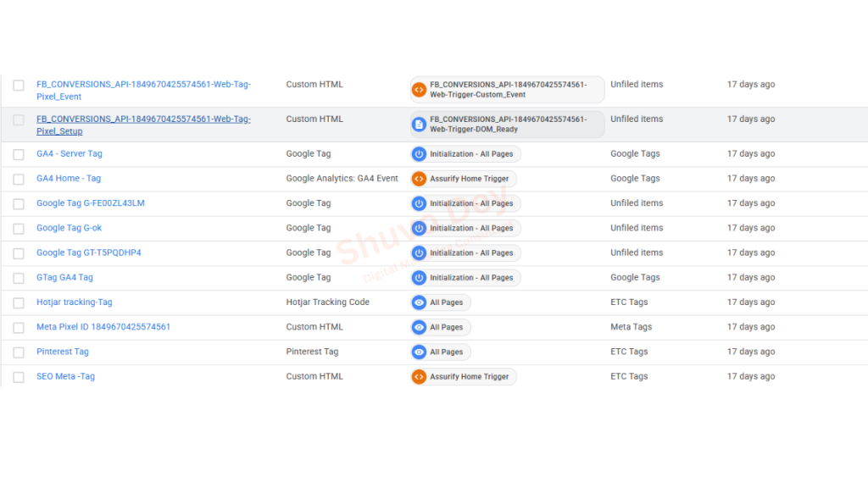Open the Hotjar tracking-Tag link
The height and width of the screenshot is (488, 868).
click(x=75, y=302)
